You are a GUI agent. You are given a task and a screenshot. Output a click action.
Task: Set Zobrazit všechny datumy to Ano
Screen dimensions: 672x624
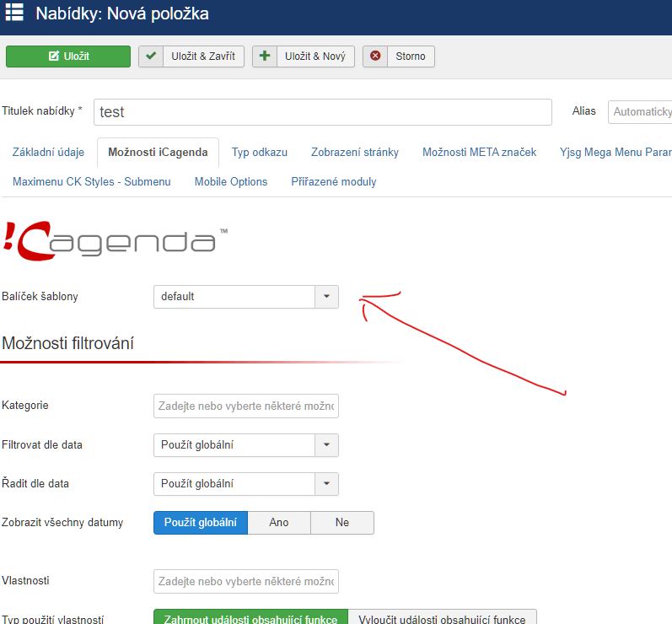click(279, 523)
